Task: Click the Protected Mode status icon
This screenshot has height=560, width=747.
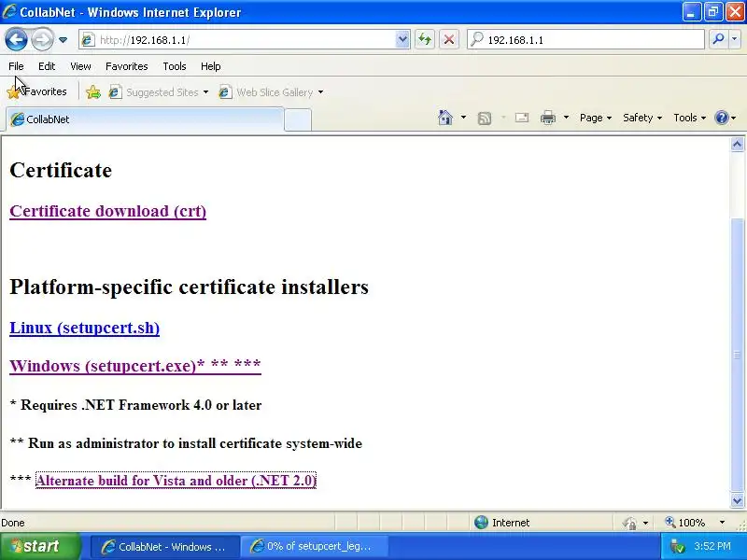Action: pos(629,523)
